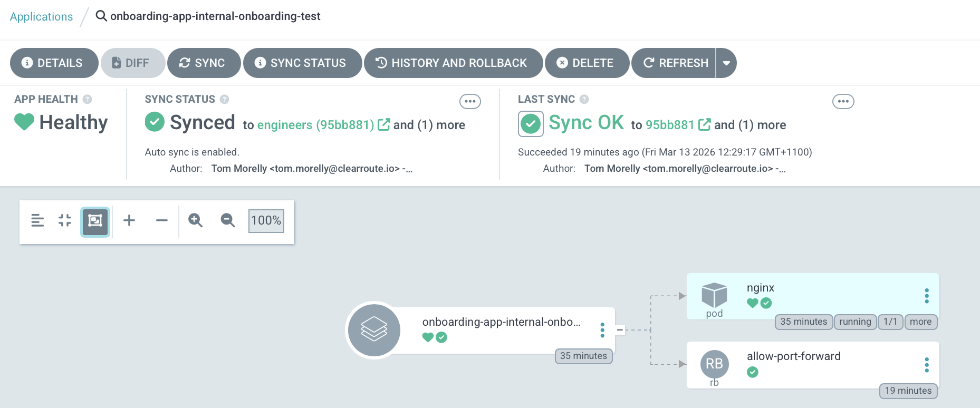This screenshot has height=408, width=980.
Task: Collapse application node children with minus toggle
Action: click(620, 330)
